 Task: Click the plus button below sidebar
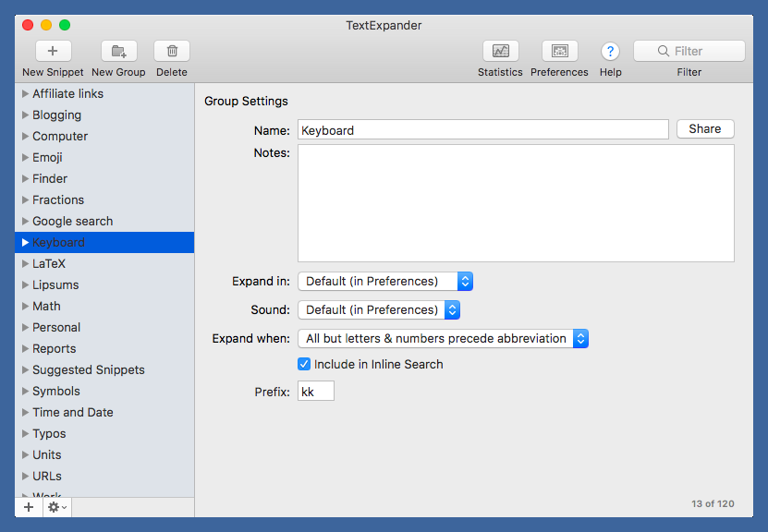pyautogui.click(x=29, y=507)
